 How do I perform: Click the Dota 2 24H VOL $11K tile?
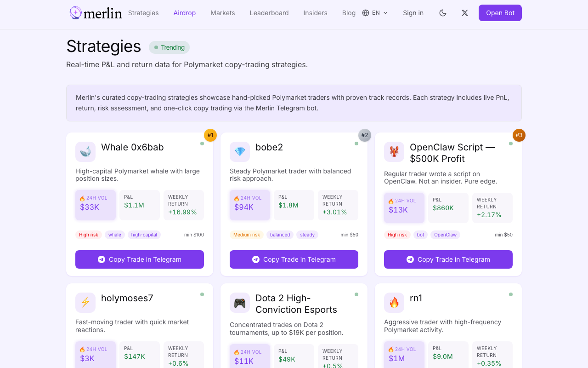pyautogui.click(x=250, y=357)
